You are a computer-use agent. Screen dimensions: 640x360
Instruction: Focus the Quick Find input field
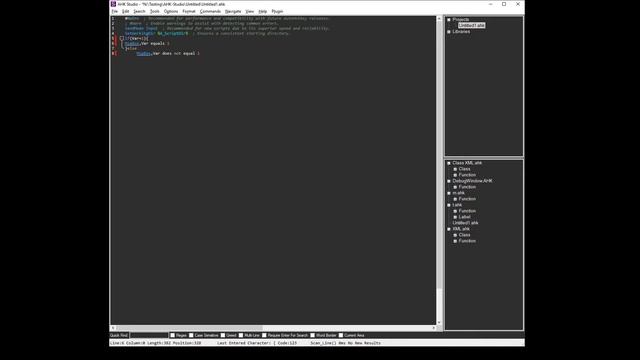pos(149,335)
